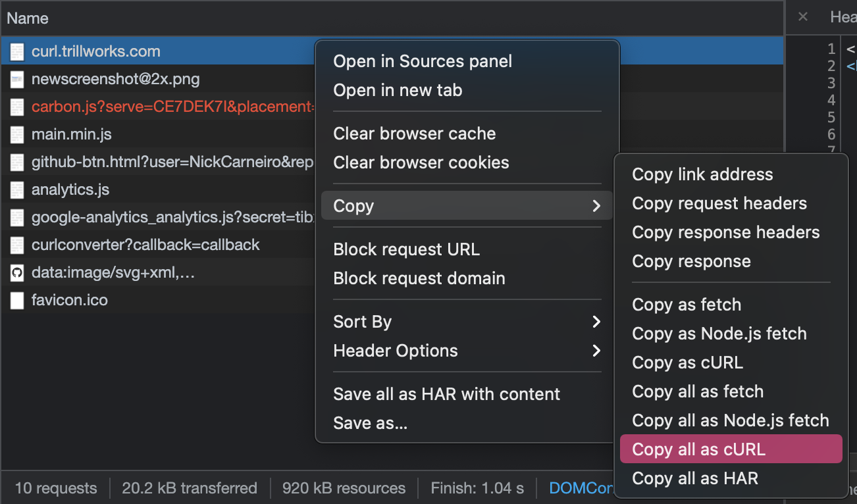Click the curl.trillworks.com document file icon
Viewport: 857px width, 504px height.
pyautogui.click(x=18, y=51)
